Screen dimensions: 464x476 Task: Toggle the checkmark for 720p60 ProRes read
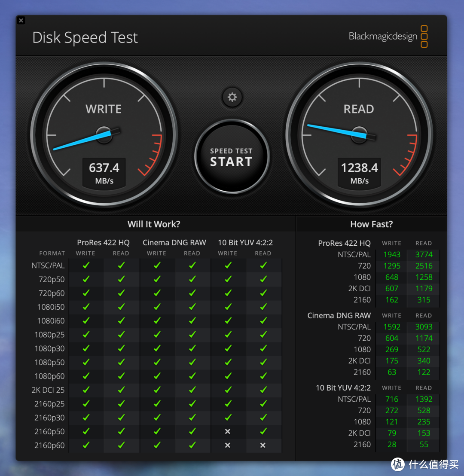point(121,293)
